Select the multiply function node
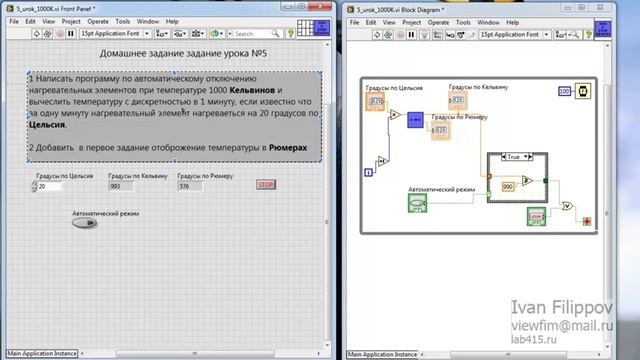The height and width of the screenshot is (360, 640). coord(394,115)
